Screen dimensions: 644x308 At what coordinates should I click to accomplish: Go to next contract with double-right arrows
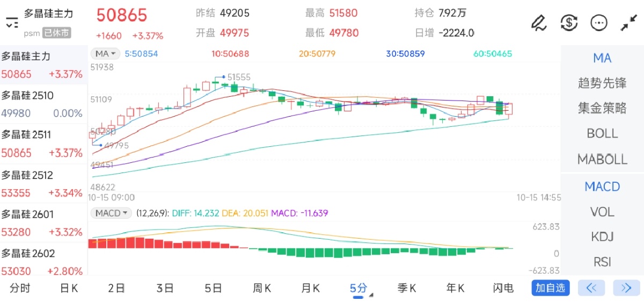coord(626,288)
